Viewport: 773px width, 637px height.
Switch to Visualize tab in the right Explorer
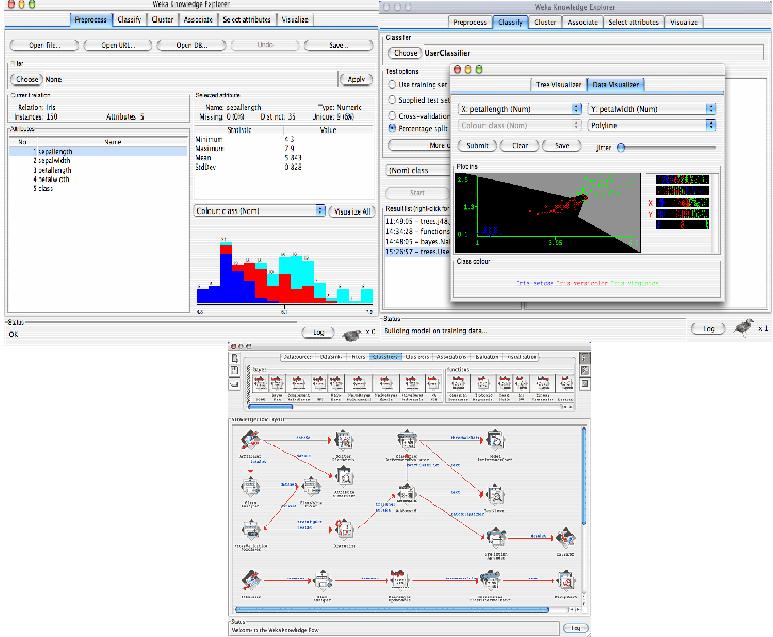(x=684, y=22)
